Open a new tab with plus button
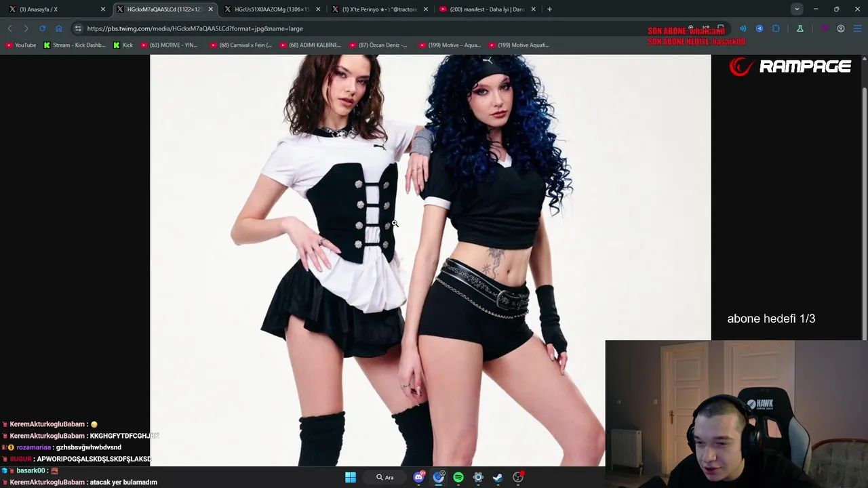 549,9
